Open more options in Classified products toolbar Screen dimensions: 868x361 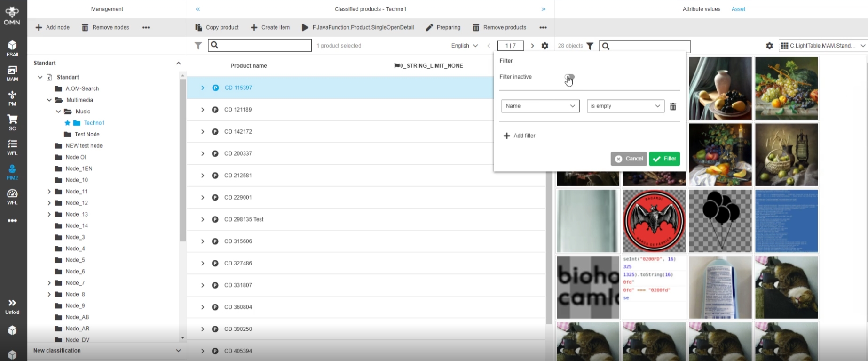pos(543,27)
